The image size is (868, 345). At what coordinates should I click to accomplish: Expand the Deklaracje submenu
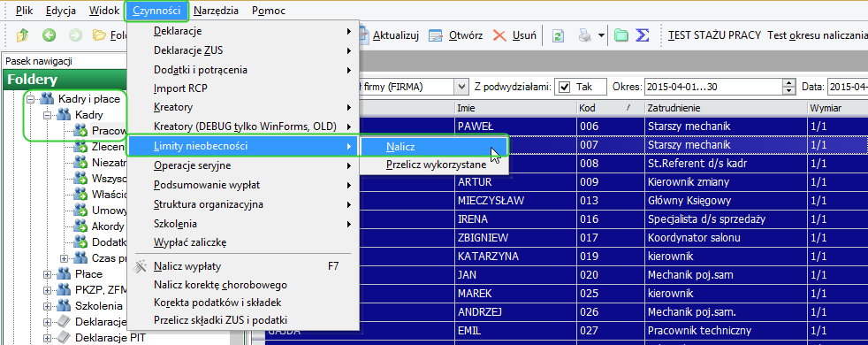click(244, 31)
